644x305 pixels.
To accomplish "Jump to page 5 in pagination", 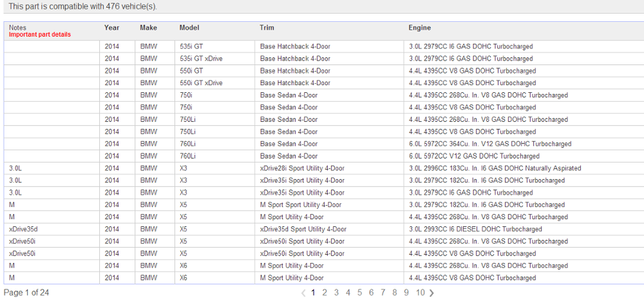I will (360, 293).
